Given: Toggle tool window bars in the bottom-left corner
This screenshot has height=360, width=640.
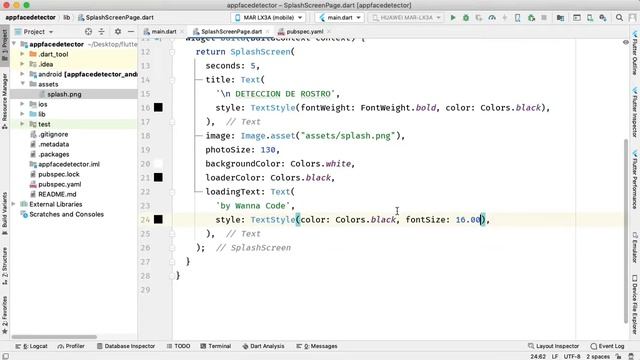Looking at the screenshot, I should tap(5, 356).
